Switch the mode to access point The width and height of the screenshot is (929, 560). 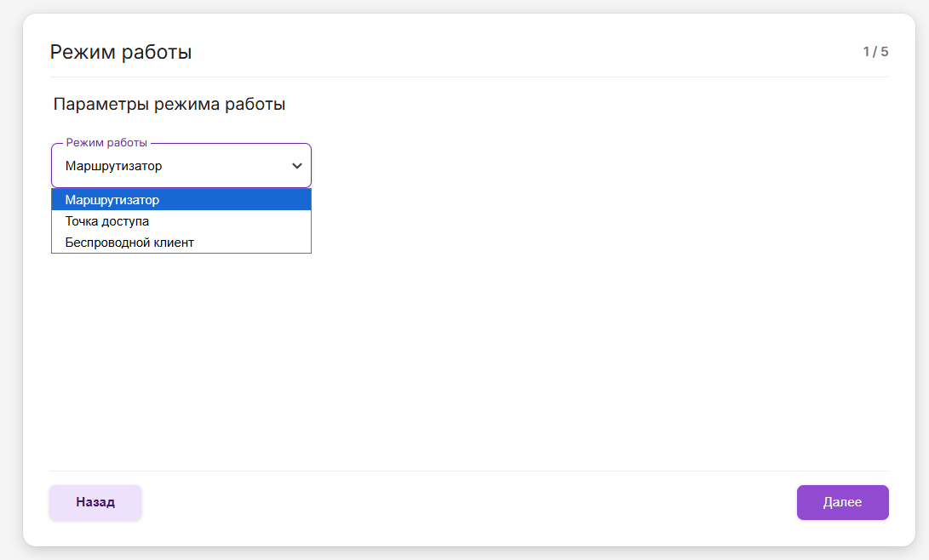(107, 221)
